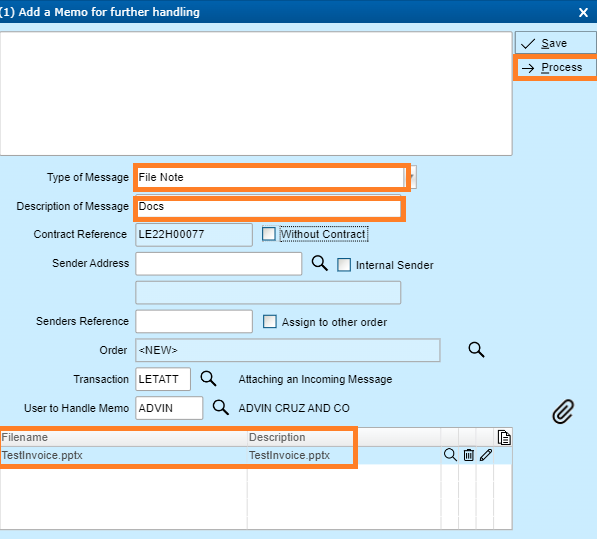This screenshot has height=539, width=597.
Task: Focus the Description of Message field
Action: click(x=268, y=208)
